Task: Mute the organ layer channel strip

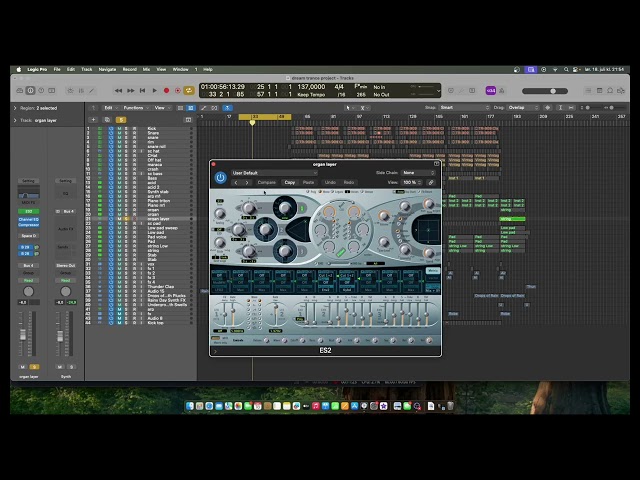Action: click(x=22, y=367)
